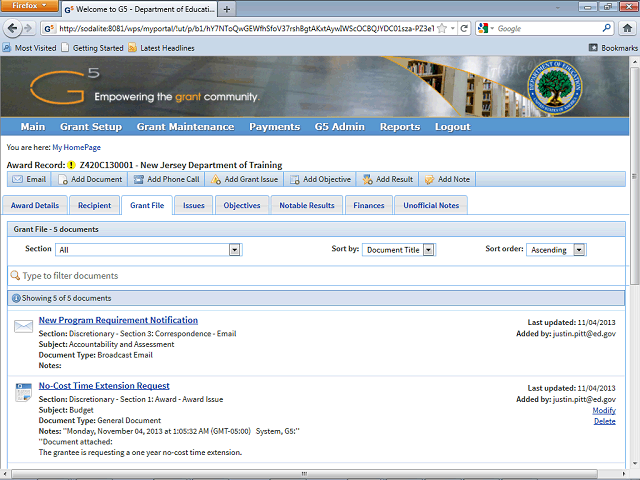Click the Google search magnifier icon
Viewport: 640px width, 480px height.
[x=607, y=28]
